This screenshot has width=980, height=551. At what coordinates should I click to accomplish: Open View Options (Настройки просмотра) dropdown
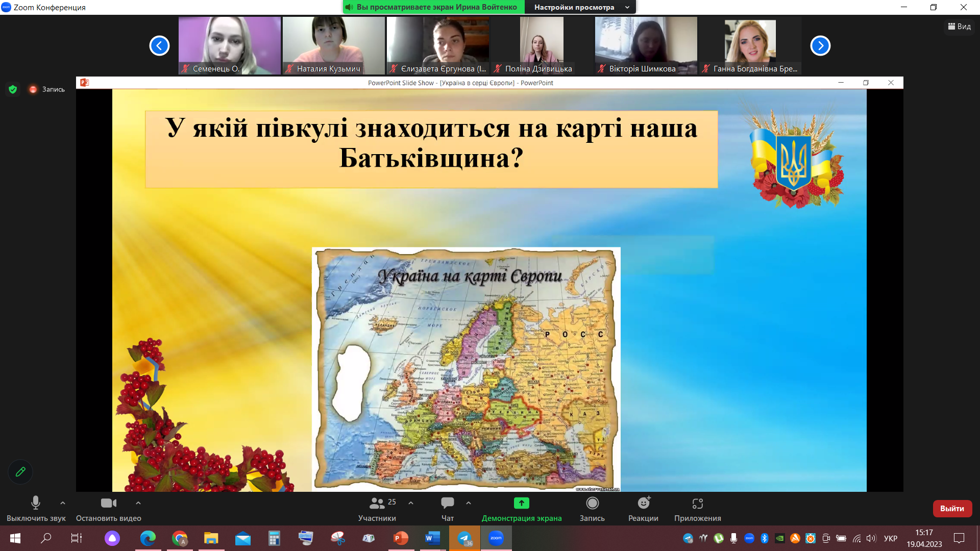tap(580, 7)
